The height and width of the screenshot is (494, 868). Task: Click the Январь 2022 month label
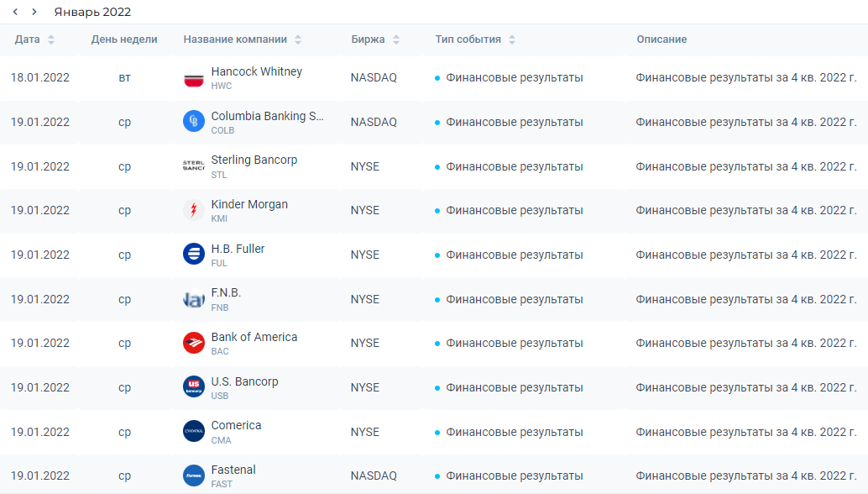[x=92, y=12]
